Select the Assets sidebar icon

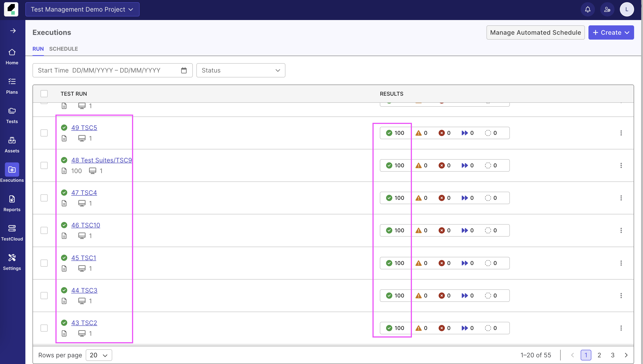12,144
